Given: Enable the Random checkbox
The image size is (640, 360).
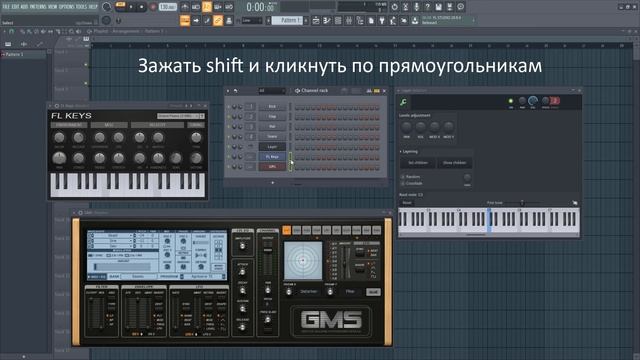Looking at the screenshot, I should click(x=402, y=177).
